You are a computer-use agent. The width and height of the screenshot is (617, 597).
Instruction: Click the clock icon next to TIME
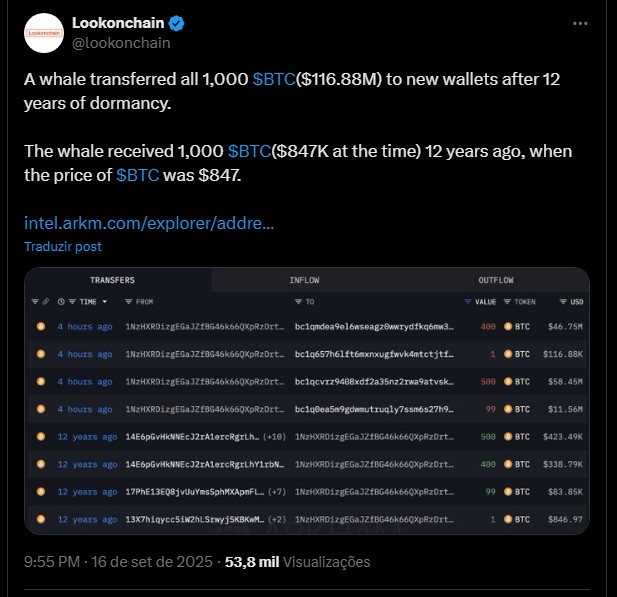pos(61,302)
